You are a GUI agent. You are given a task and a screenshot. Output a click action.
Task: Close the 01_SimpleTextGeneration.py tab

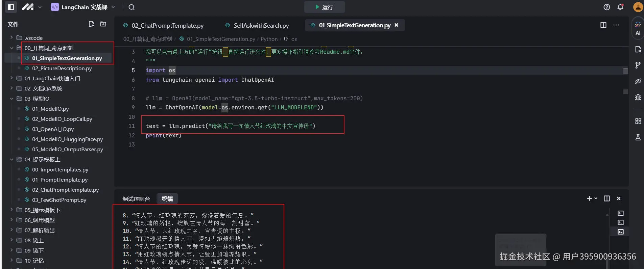click(x=397, y=25)
